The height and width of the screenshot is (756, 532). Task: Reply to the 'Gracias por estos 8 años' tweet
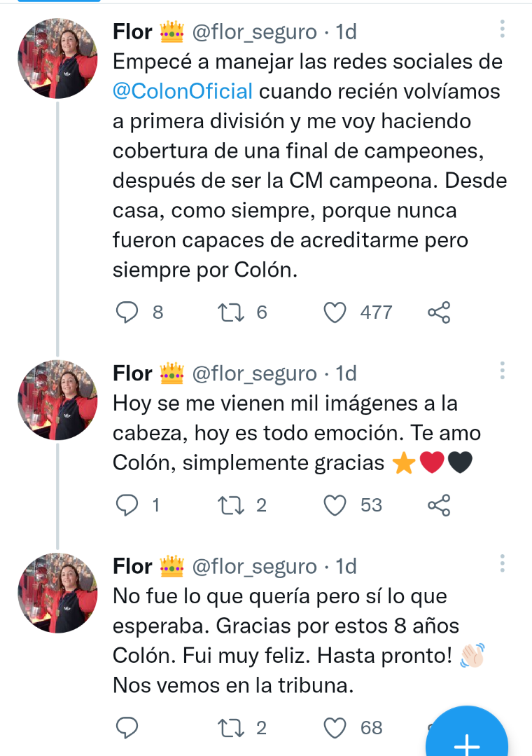pos(127,728)
